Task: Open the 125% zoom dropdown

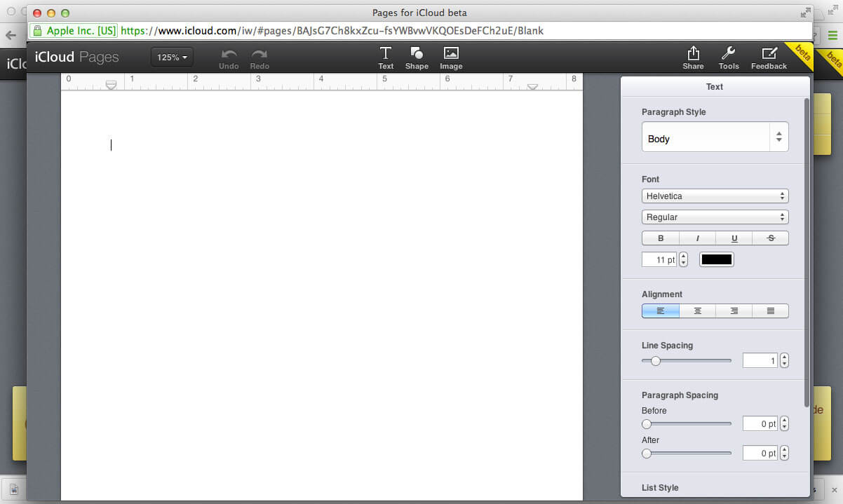Action: click(172, 57)
